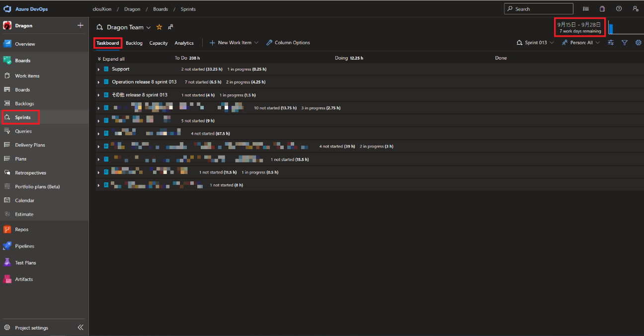Switch to the Analytics tab

[x=184, y=43]
